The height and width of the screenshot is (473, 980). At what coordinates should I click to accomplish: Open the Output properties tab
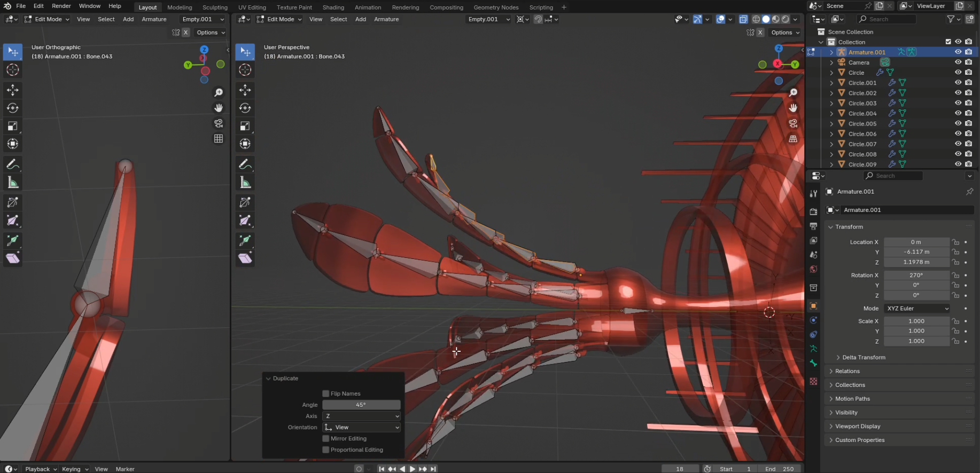(813, 226)
